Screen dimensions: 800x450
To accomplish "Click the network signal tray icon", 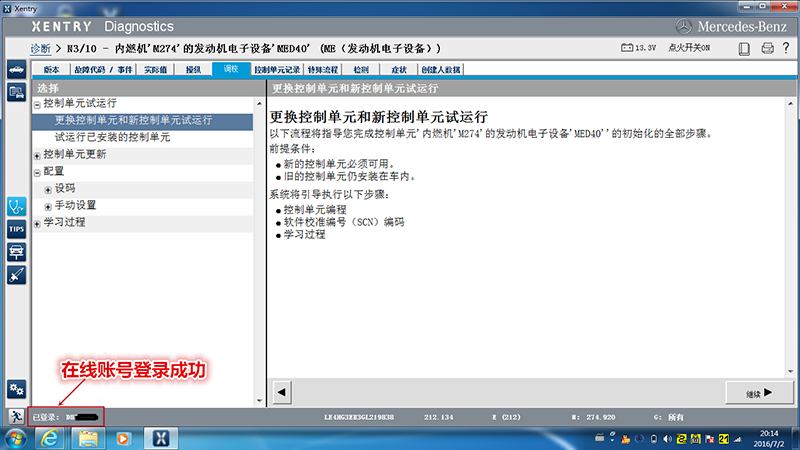I will (x=738, y=439).
